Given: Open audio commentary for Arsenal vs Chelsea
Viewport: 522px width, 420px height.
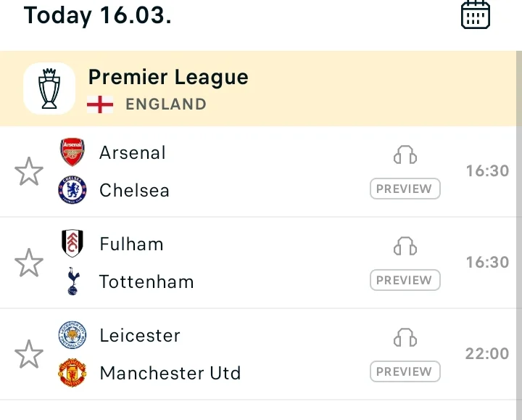Looking at the screenshot, I should (x=405, y=155).
